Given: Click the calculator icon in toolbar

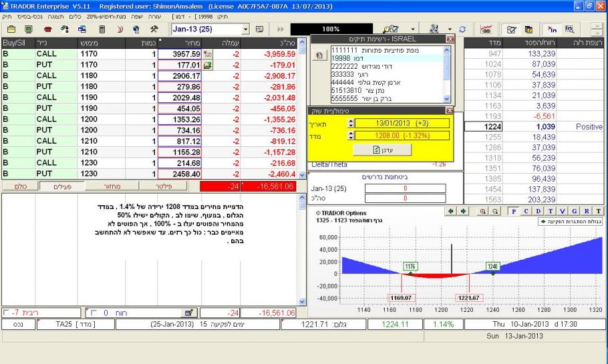Looking at the screenshot, I should tap(102, 30).
